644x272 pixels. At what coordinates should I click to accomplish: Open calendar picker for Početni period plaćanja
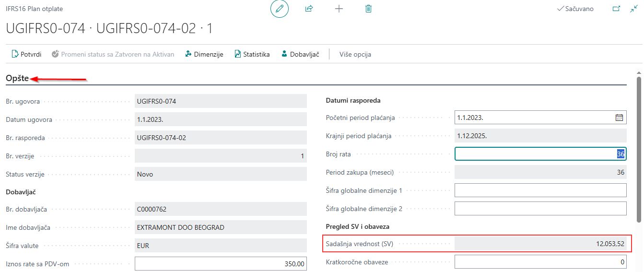pyautogui.click(x=619, y=118)
